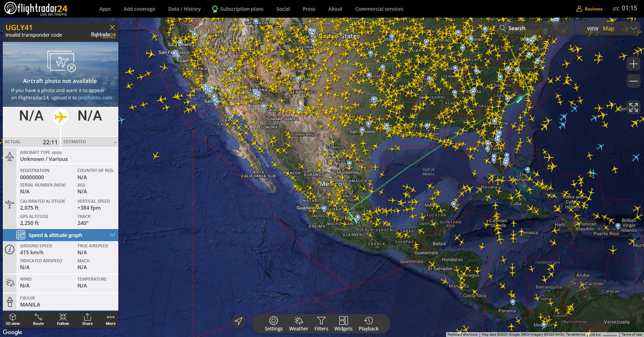Open the map Terms of Use
Screen dimensions: 644x337
pyautogui.click(x=632, y=334)
